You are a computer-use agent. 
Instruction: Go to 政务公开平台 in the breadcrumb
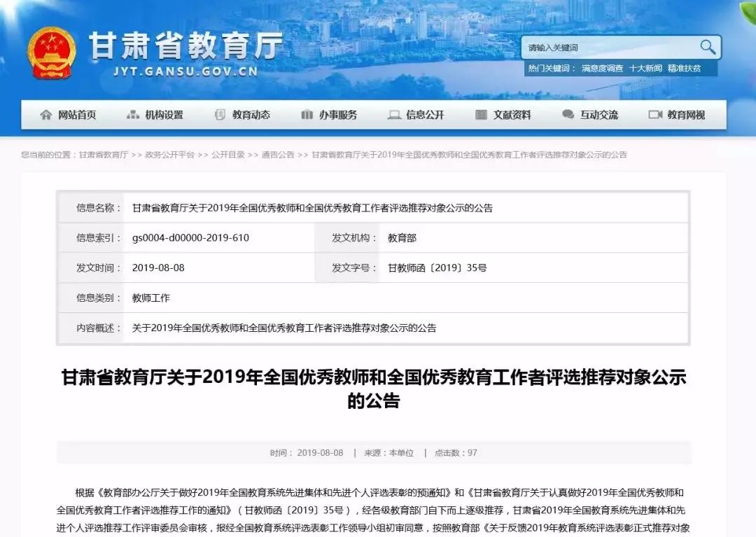coord(169,155)
